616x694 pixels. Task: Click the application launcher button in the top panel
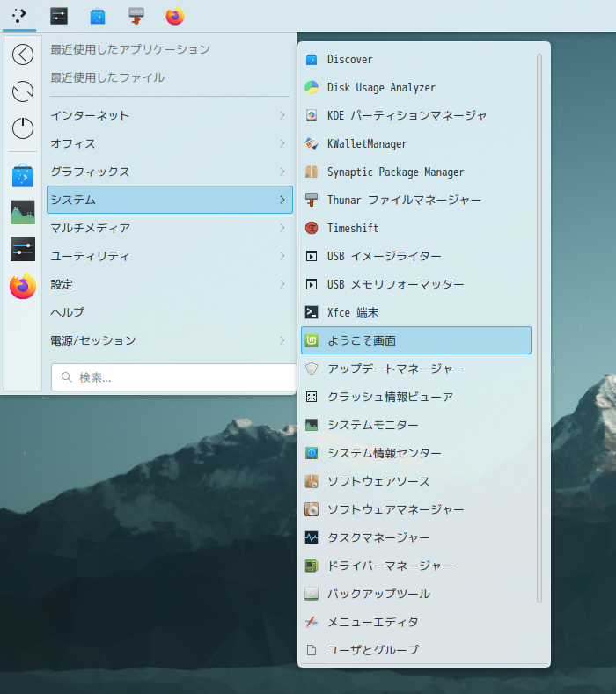pos(19,16)
